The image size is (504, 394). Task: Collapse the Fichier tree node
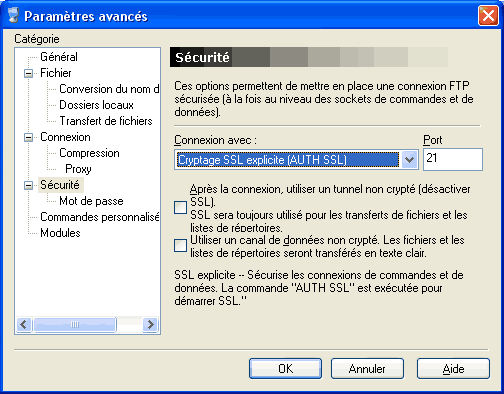[29, 73]
